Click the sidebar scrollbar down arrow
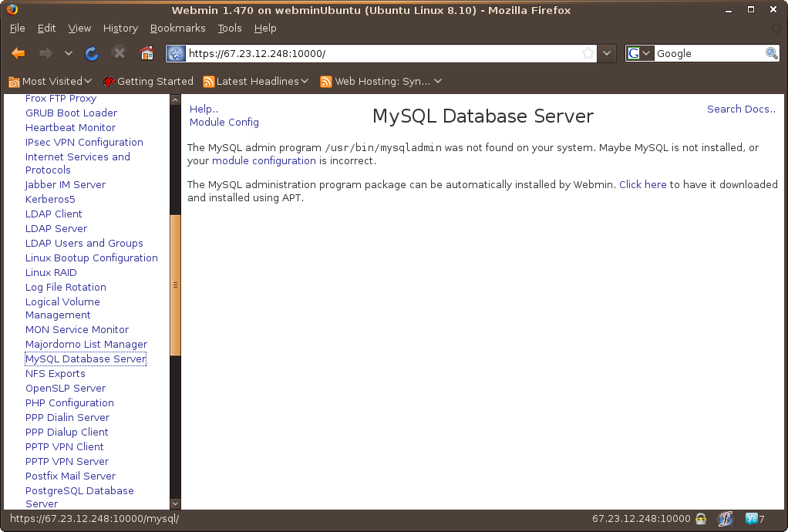The width and height of the screenshot is (788, 532). click(175, 503)
